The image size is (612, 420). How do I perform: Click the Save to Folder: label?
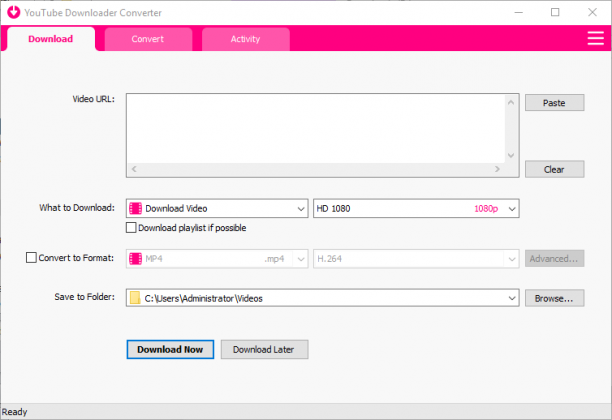pyautogui.click(x=85, y=297)
